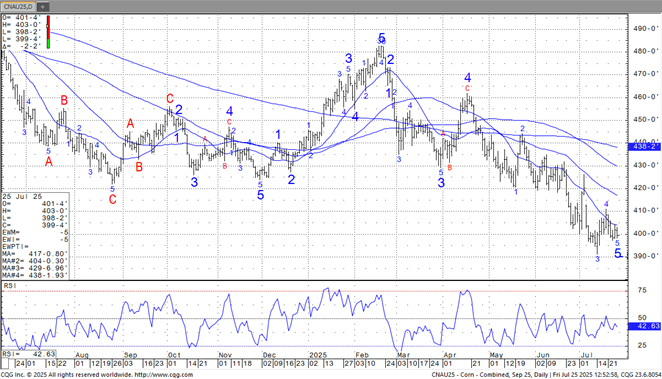Click the RSI= 42.63 readout box
The image size is (662, 379).
[29, 354]
